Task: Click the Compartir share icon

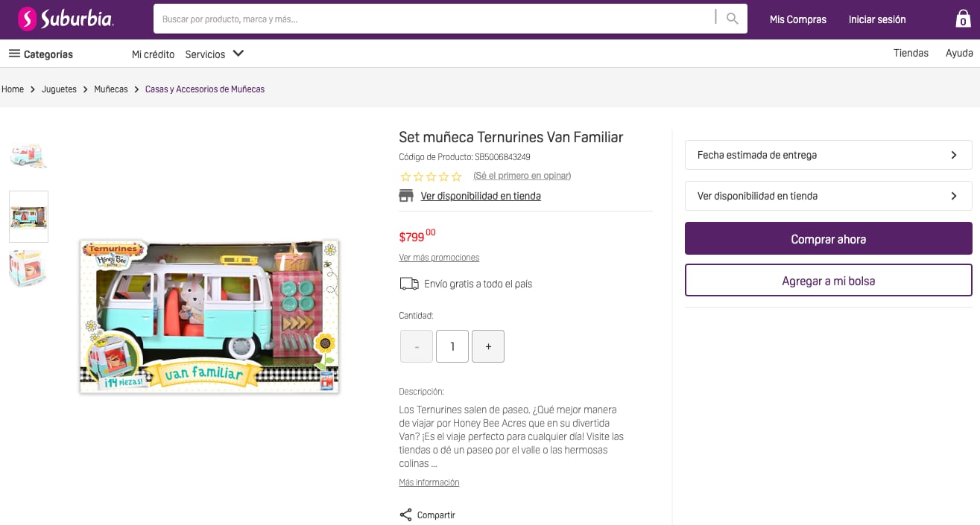Action: [x=406, y=515]
